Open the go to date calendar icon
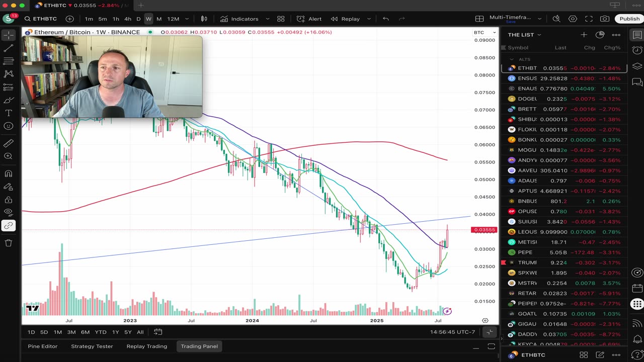This screenshot has width=644, height=362. [x=158, y=332]
